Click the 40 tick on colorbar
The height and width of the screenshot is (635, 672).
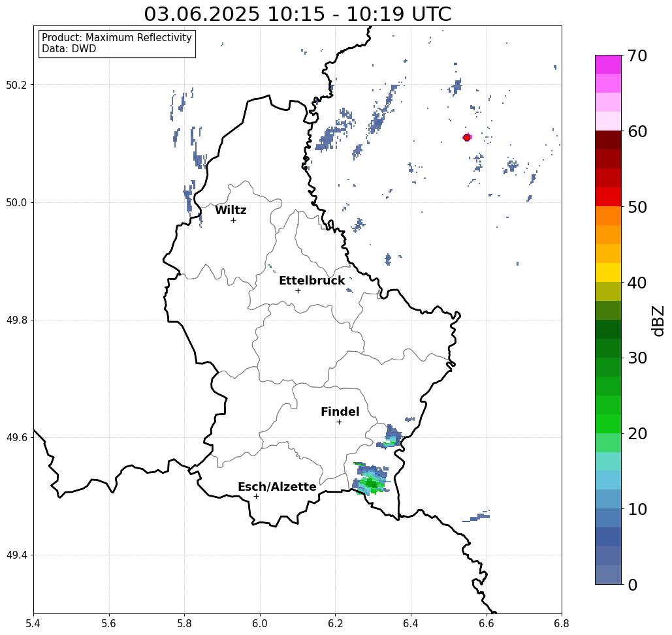tap(637, 283)
